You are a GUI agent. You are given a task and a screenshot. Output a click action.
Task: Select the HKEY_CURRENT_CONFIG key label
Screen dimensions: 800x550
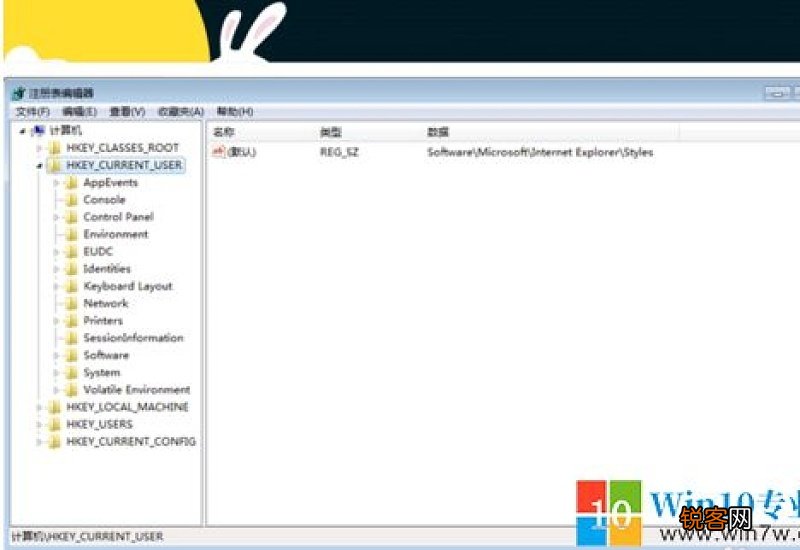coord(131,442)
